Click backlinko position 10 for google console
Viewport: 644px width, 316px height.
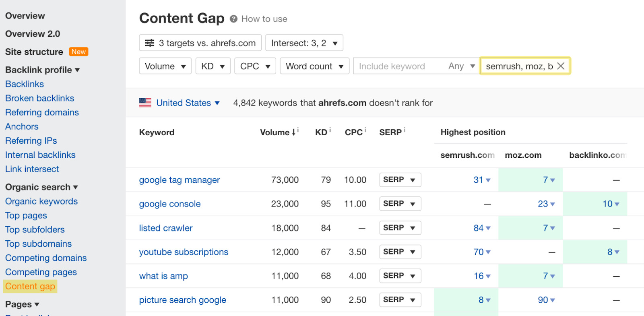click(611, 204)
